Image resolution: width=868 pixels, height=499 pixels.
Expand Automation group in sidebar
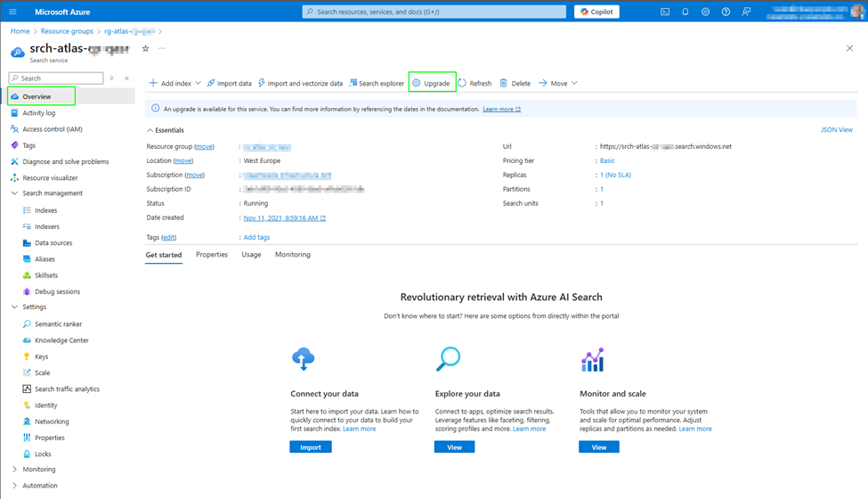coord(14,486)
